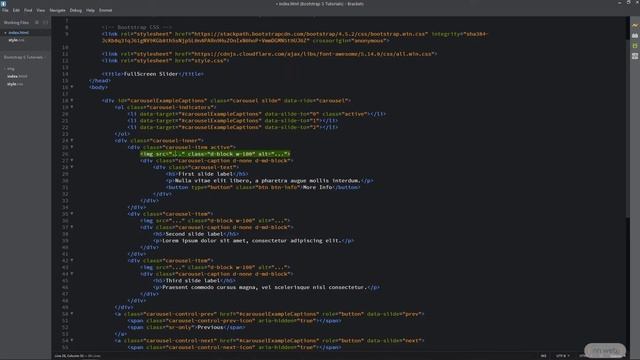Viewport: 640px width, 360px height.
Task: Open the Navigate menu
Action: tap(58, 10)
